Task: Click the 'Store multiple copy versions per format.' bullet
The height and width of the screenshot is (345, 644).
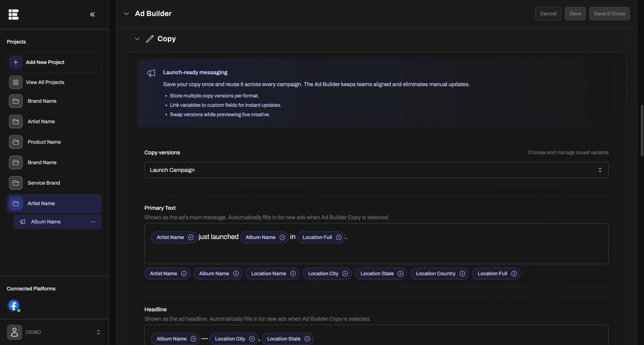Action: [214, 96]
